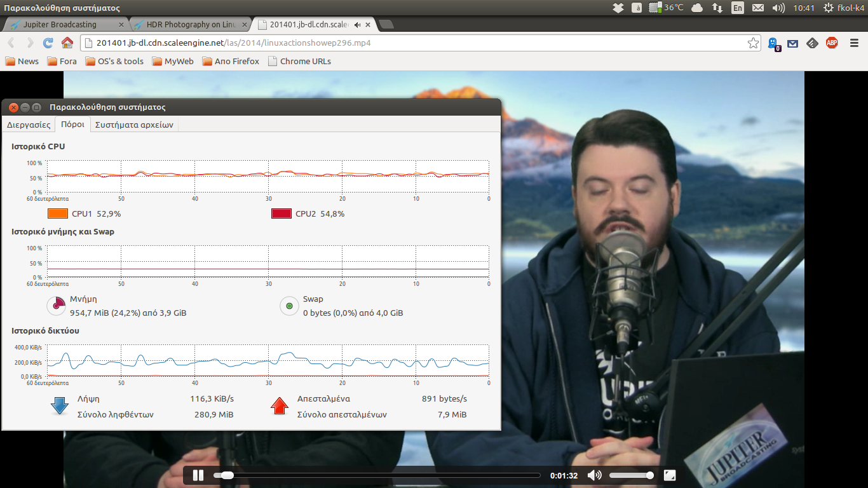This screenshot has width=868, height=488.
Task: Open the mail checker extension
Action: [792, 43]
